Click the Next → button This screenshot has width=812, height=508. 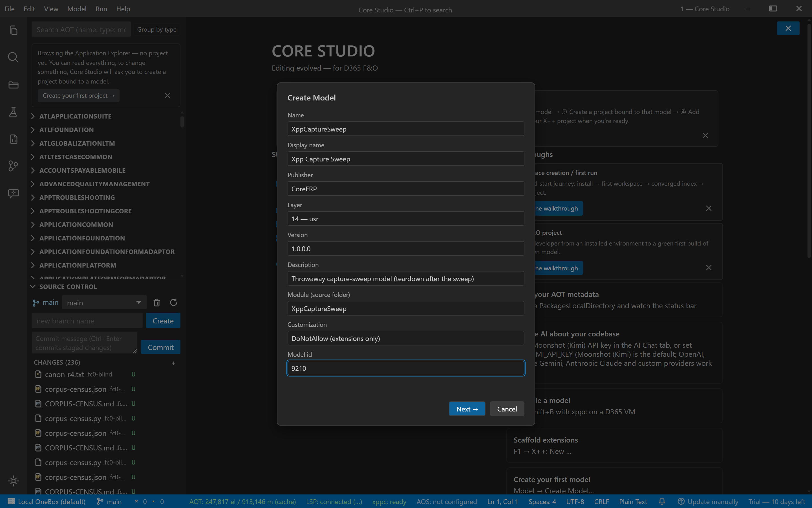pyautogui.click(x=467, y=409)
